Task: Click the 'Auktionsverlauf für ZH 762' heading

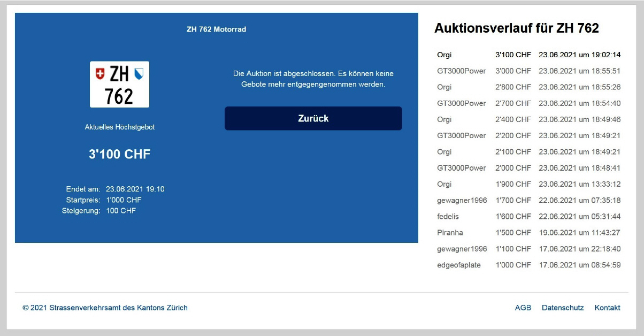Action: click(516, 28)
